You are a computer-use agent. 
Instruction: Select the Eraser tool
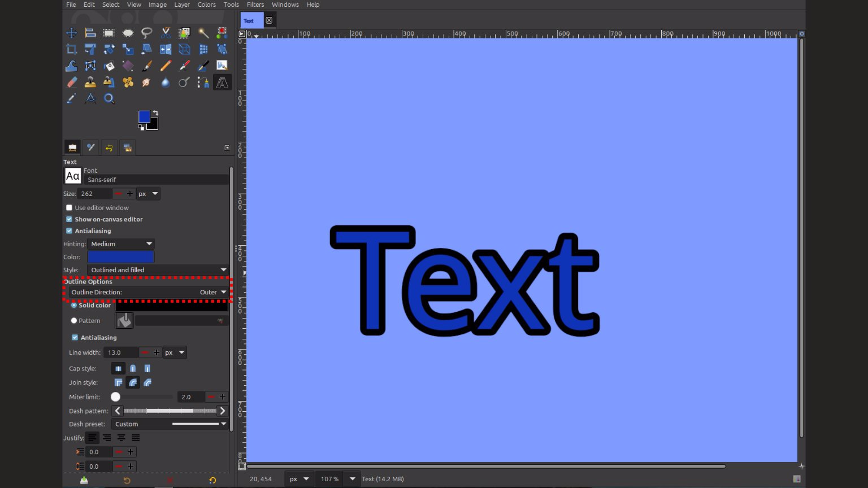[x=72, y=82]
